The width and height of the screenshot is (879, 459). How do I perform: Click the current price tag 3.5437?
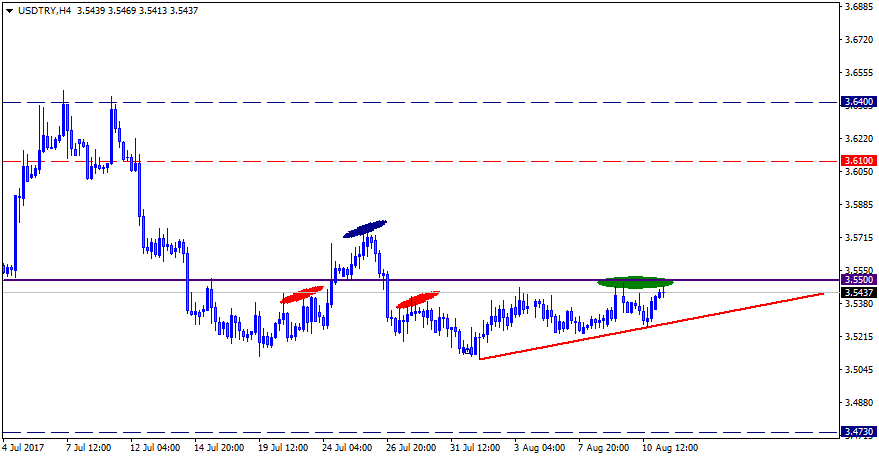coord(859,293)
